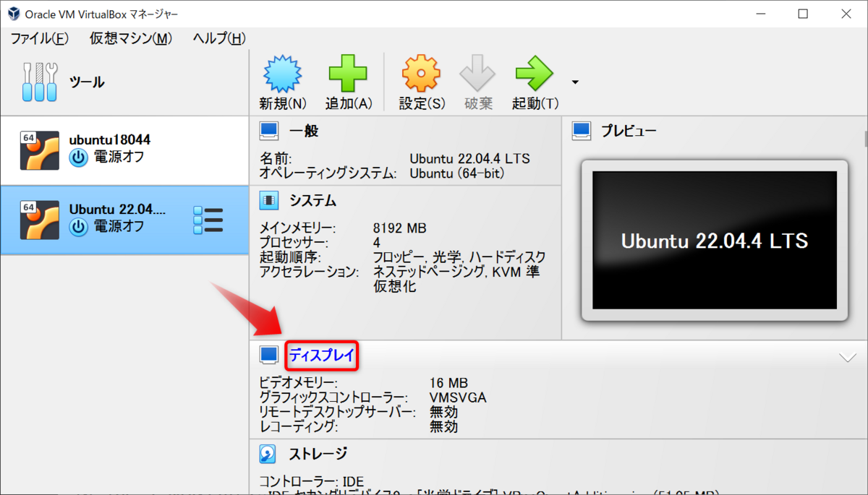Viewport: 868px width, 495px height.
Task: Open Settings (設定) gear icon
Action: pyautogui.click(x=421, y=74)
